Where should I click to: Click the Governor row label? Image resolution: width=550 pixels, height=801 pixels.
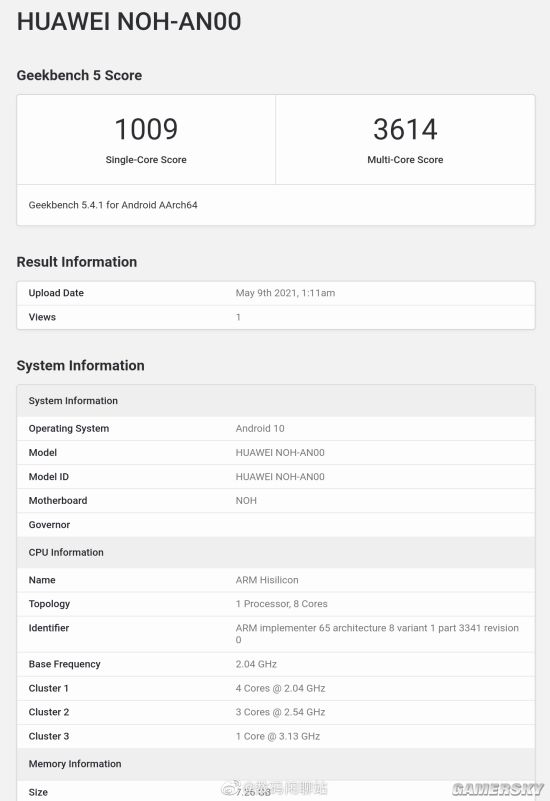49,525
